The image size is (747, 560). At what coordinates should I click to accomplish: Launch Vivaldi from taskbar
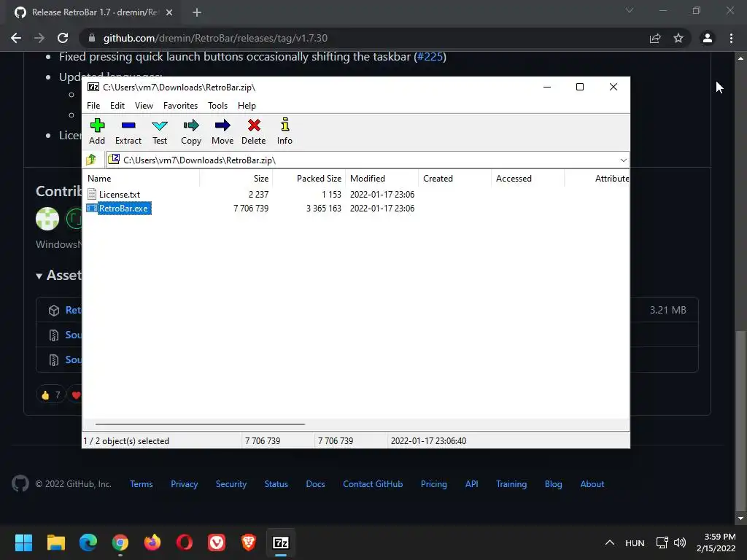click(217, 542)
